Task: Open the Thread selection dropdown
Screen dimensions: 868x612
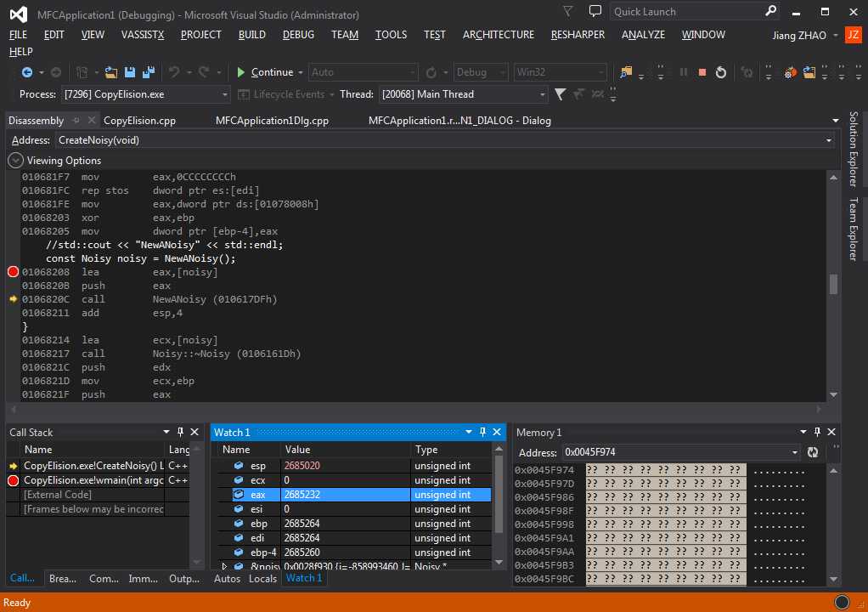Action: [x=542, y=94]
